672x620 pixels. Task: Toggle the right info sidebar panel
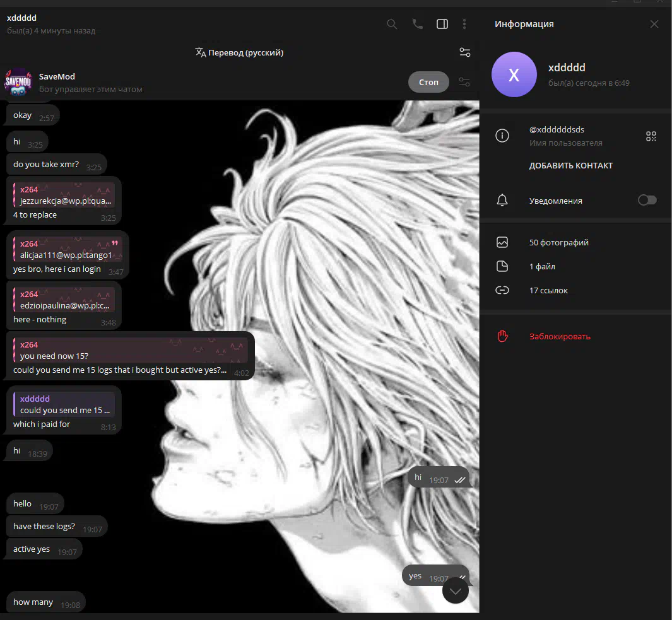(442, 24)
